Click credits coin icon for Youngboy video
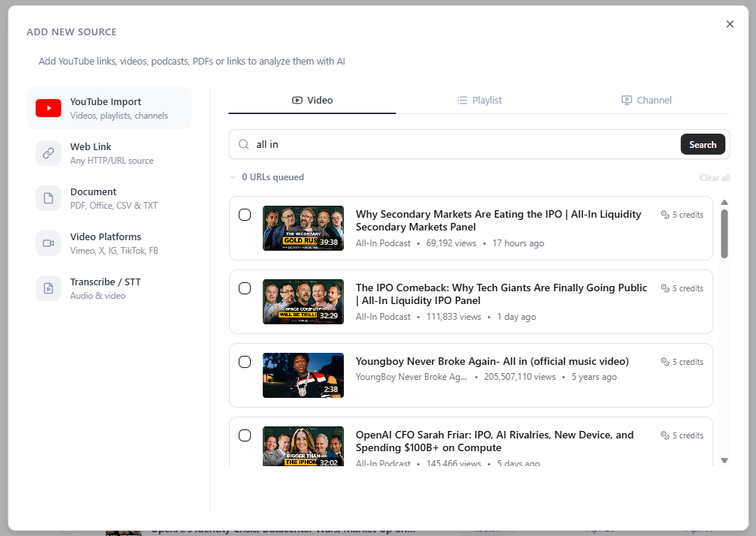 [x=665, y=362]
